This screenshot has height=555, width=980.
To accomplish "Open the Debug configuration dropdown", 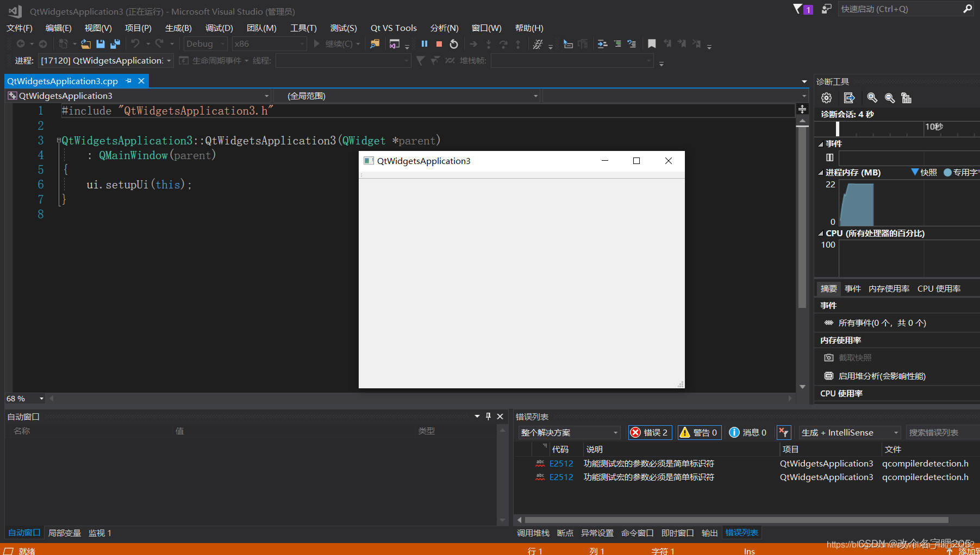I will tap(205, 44).
